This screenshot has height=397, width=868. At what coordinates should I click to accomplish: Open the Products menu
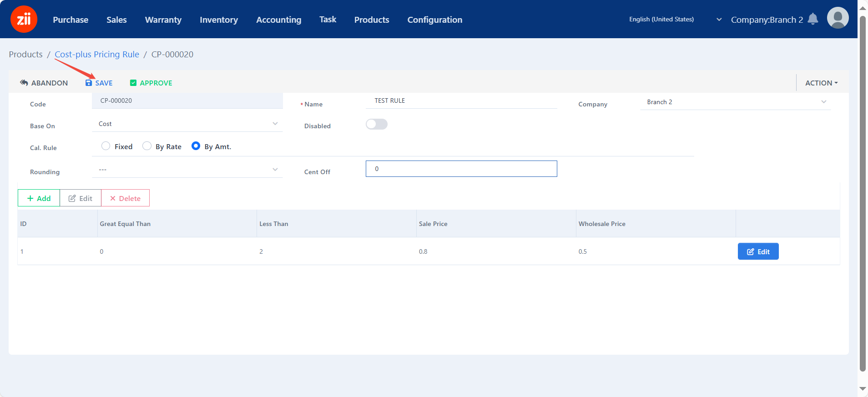point(372,20)
